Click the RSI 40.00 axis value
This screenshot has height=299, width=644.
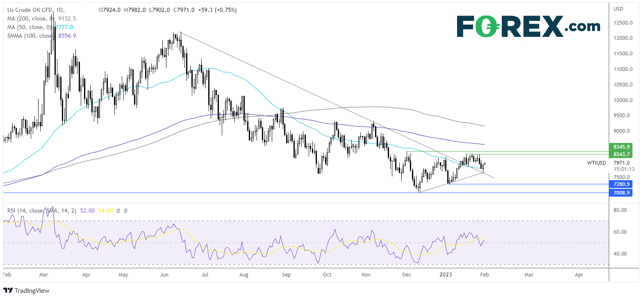(620, 254)
